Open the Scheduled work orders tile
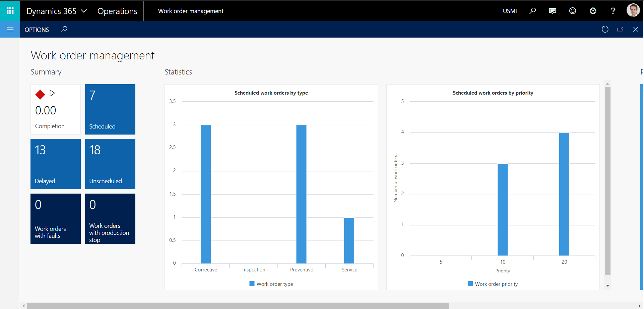The width and height of the screenshot is (644, 309). [x=110, y=109]
